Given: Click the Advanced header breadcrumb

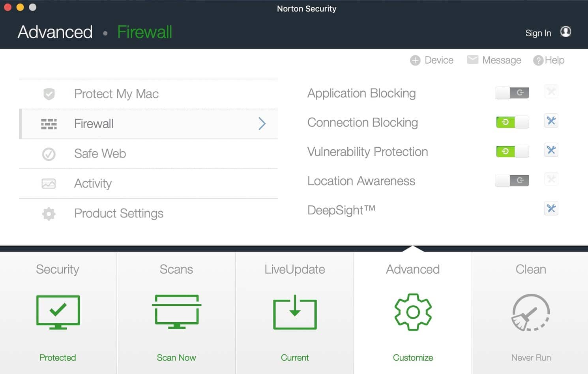Looking at the screenshot, I should pos(55,32).
